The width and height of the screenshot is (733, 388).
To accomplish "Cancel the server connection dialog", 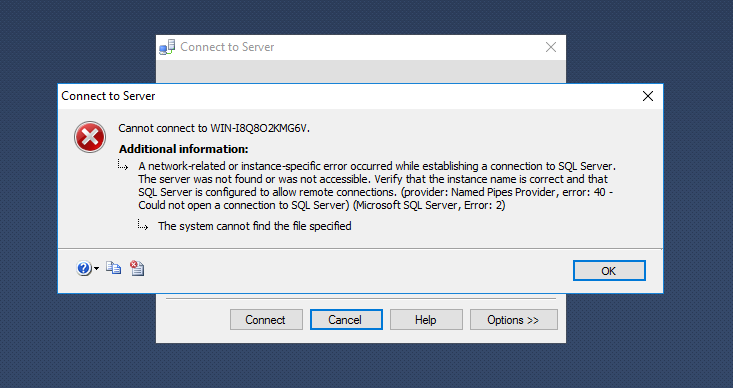I will click(346, 320).
